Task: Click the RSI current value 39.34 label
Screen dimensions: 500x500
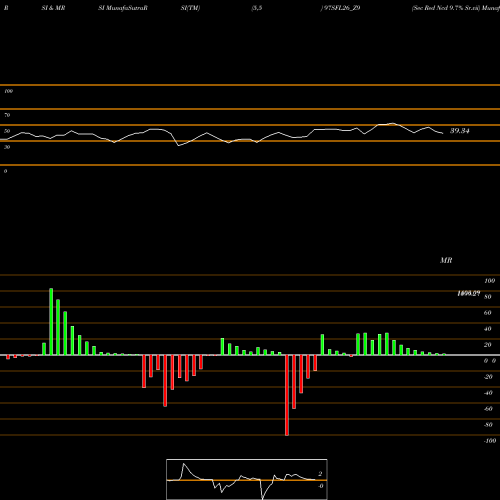Action: [460, 131]
